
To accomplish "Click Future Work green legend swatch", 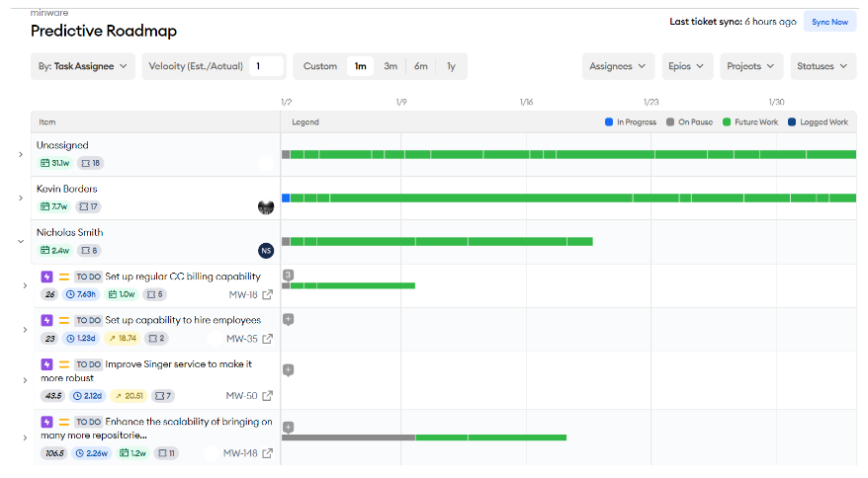I will coord(727,121).
